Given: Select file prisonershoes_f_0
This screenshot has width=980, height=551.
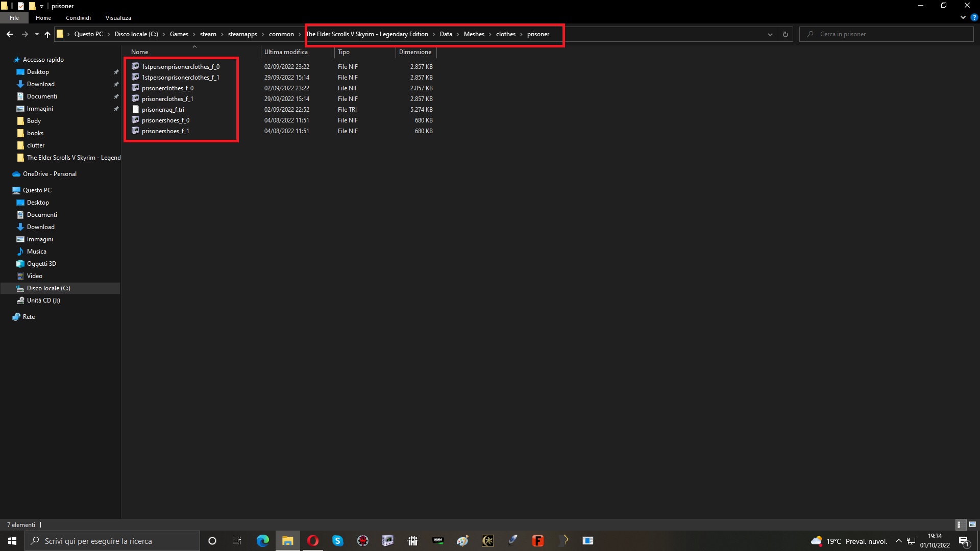Looking at the screenshot, I should point(165,120).
